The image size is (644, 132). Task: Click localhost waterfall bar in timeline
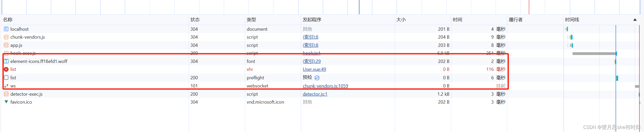566,29
